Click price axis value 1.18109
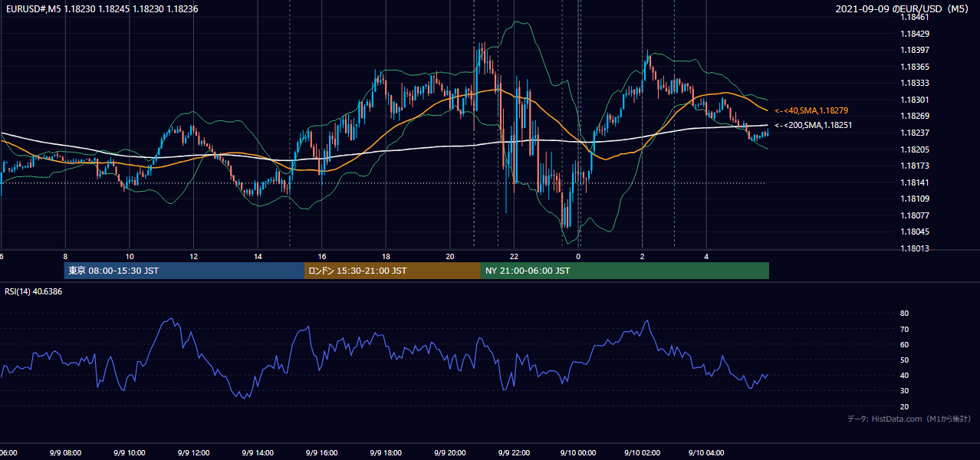The height and width of the screenshot is (460, 980). (916, 199)
